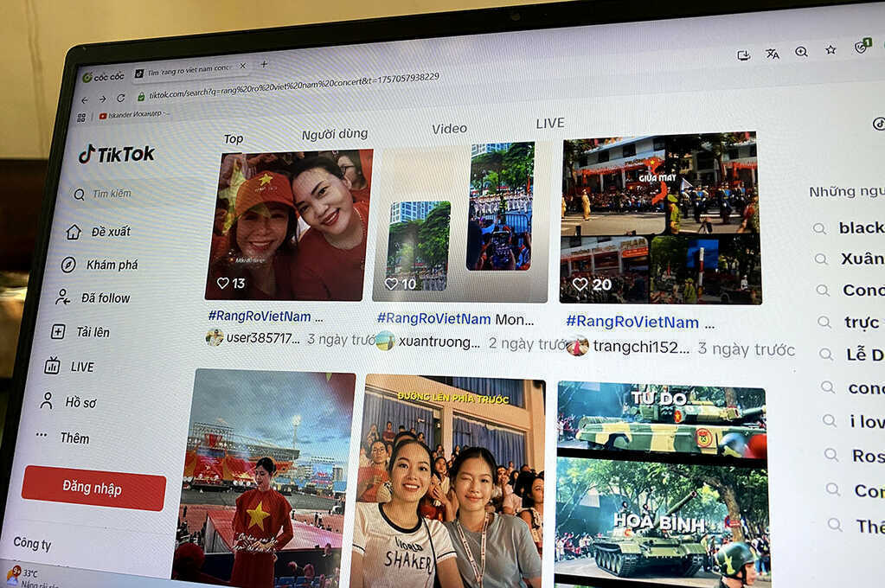
Task: Select the Top results tab
Action: (x=233, y=139)
